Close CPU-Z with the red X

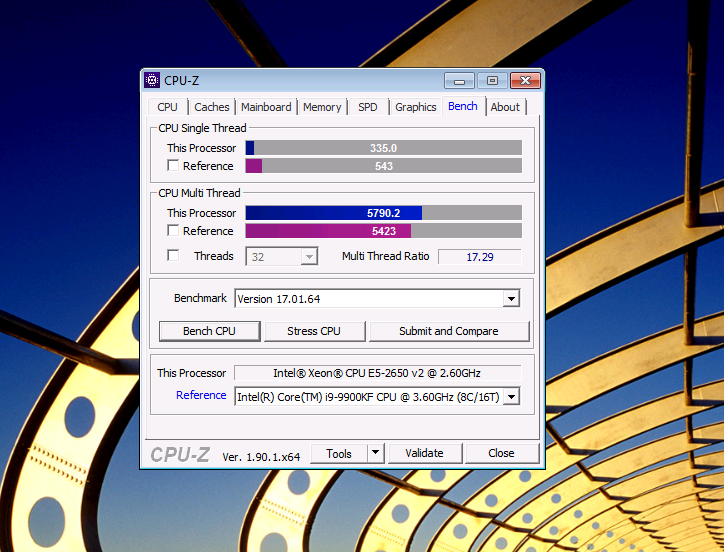click(525, 81)
